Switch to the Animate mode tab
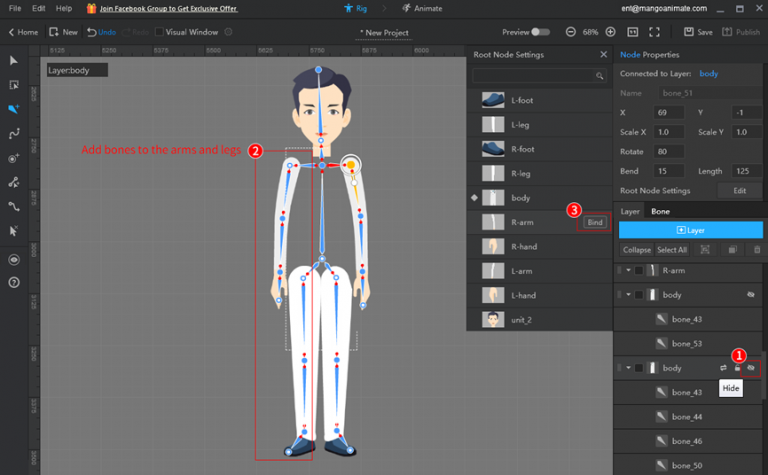The width and height of the screenshot is (768, 475). point(422,8)
